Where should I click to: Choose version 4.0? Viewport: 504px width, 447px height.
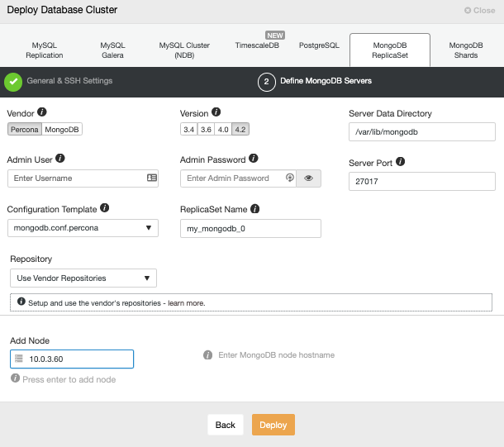click(x=223, y=130)
